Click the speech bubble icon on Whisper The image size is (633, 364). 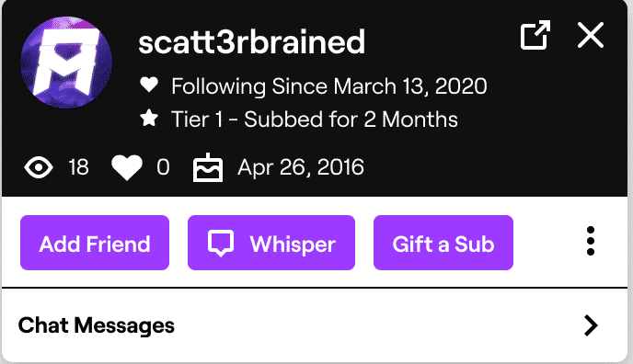click(x=221, y=244)
